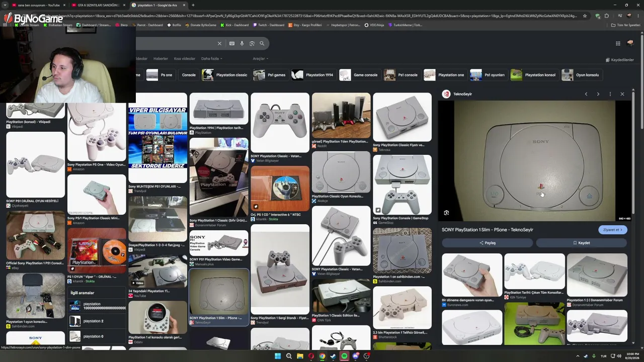Open the 'VDO.Ninja' bookmark
644x362 pixels.
374,25
